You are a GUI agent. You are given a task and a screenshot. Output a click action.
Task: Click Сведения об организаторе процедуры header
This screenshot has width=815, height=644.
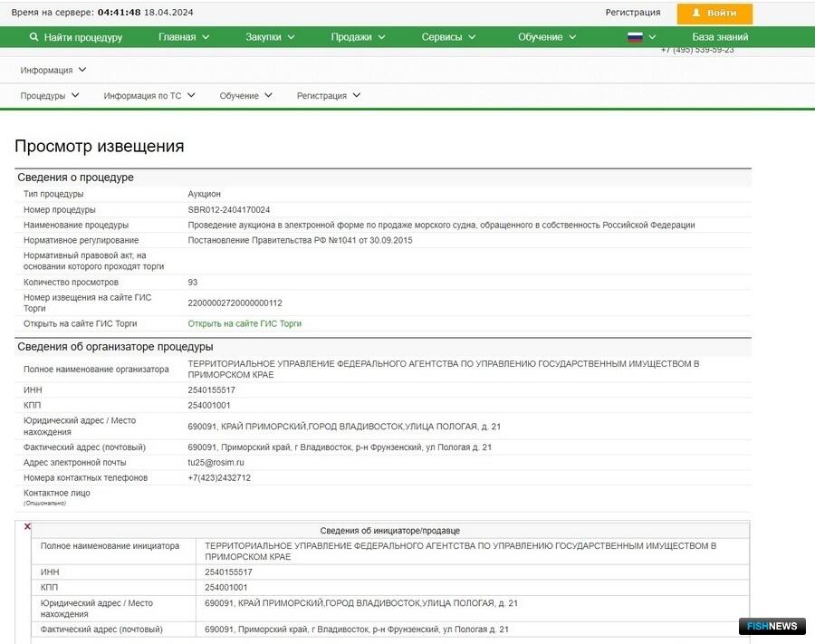pos(115,347)
